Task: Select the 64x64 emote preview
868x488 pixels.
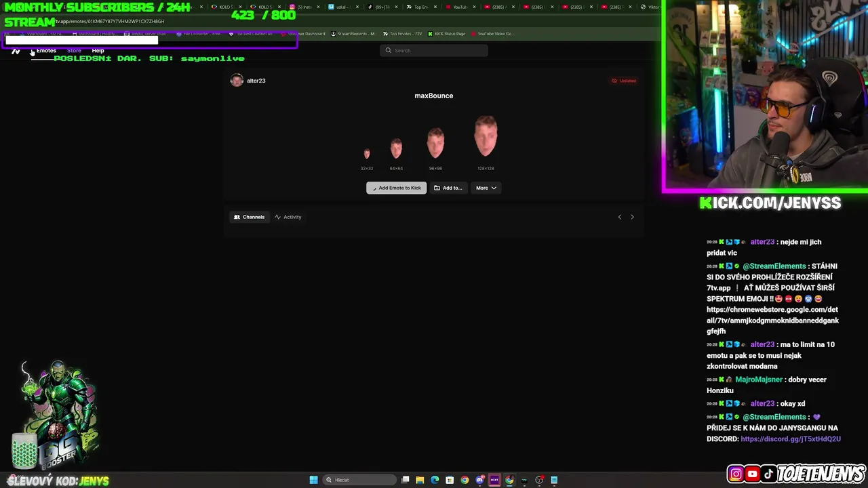Action: point(396,149)
